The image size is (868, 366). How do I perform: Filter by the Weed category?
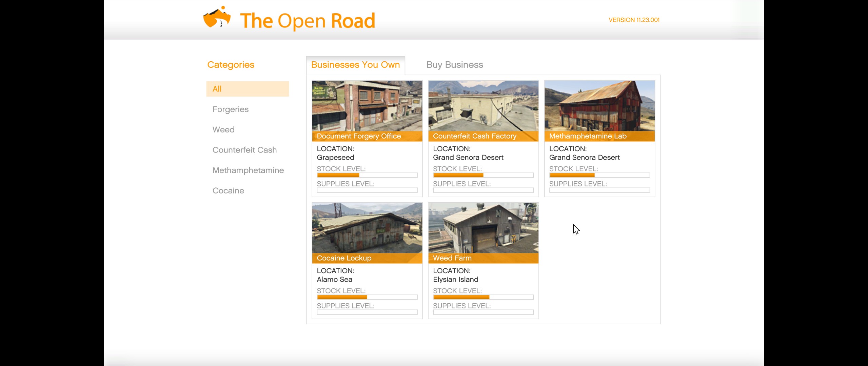click(x=223, y=129)
